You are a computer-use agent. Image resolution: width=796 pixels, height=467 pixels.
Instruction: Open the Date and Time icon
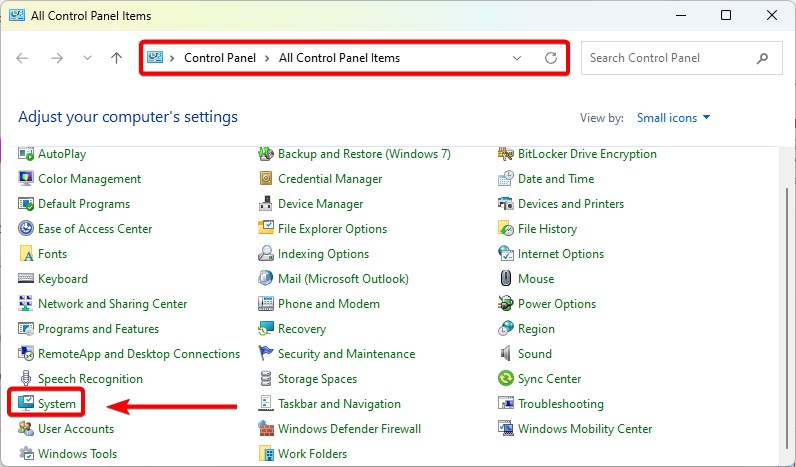(506, 178)
